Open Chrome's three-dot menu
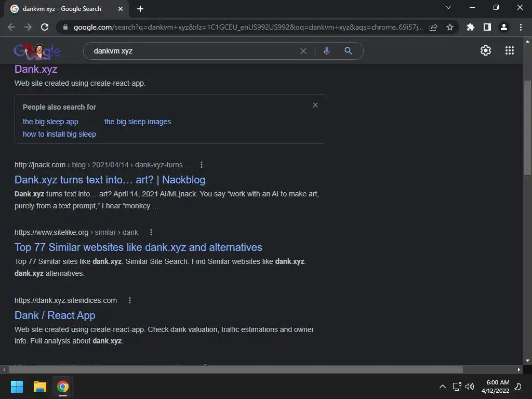The width and height of the screenshot is (532, 399). pos(521,27)
